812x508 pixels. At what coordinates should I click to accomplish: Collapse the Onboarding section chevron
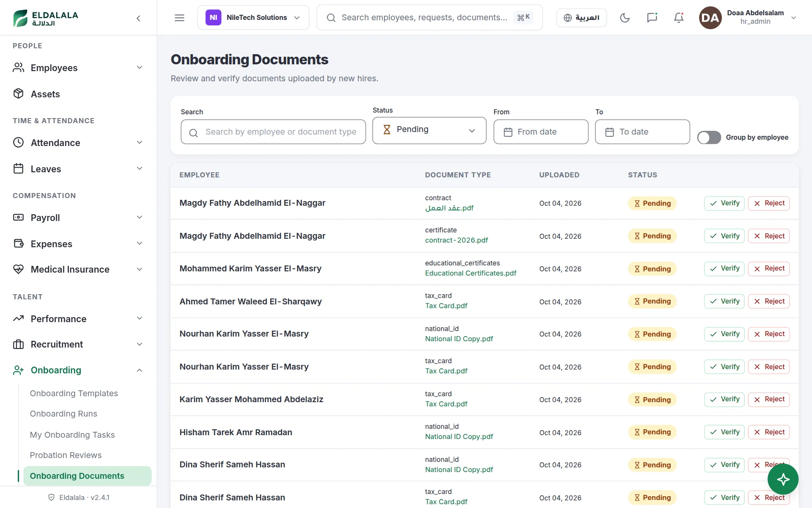coord(140,370)
